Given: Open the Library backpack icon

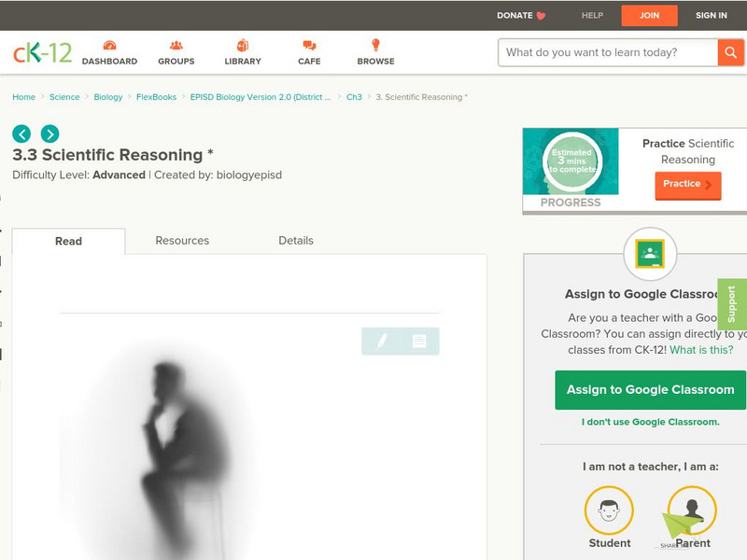Looking at the screenshot, I should pos(243,45).
